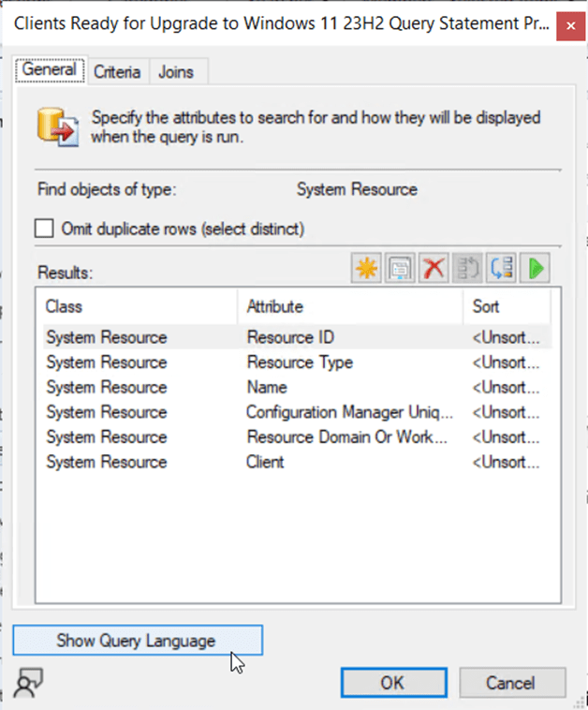Open the attribute Properties icon
The image size is (588, 710).
(401, 269)
